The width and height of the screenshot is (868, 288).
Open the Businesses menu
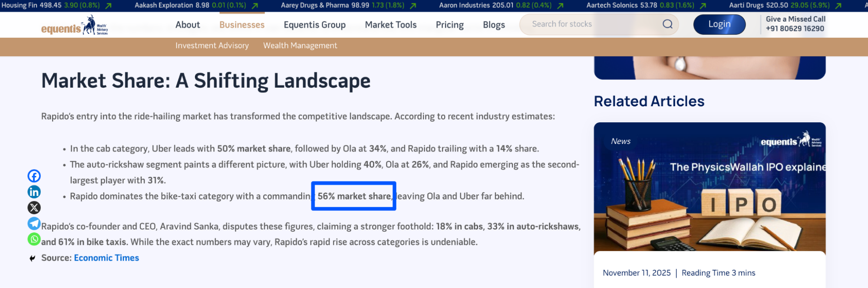click(242, 25)
